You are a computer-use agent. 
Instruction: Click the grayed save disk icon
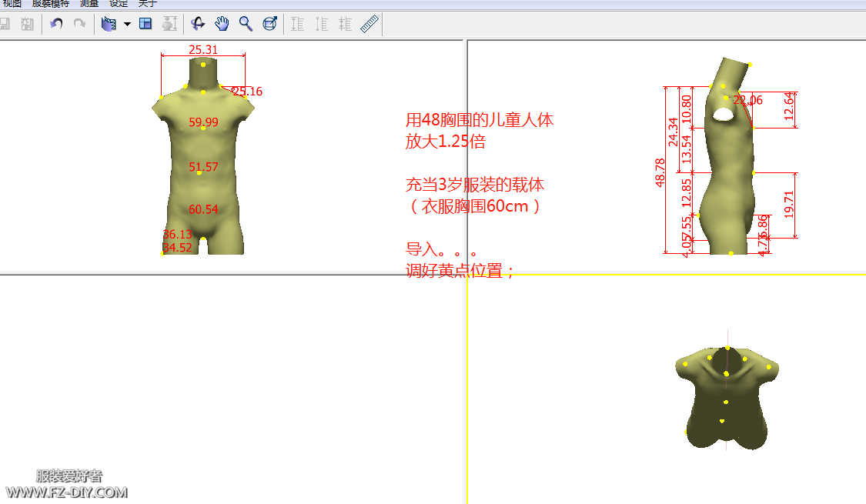click(x=5, y=24)
